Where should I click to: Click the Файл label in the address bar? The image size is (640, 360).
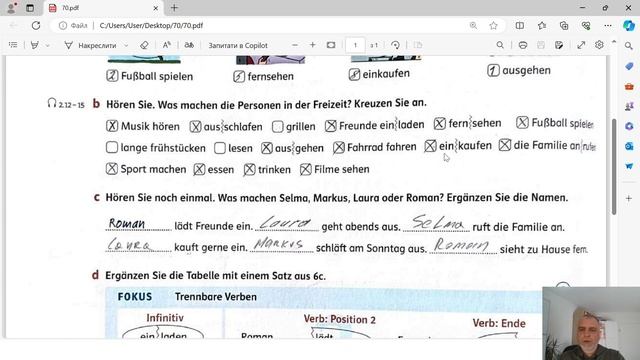[x=79, y=25]
